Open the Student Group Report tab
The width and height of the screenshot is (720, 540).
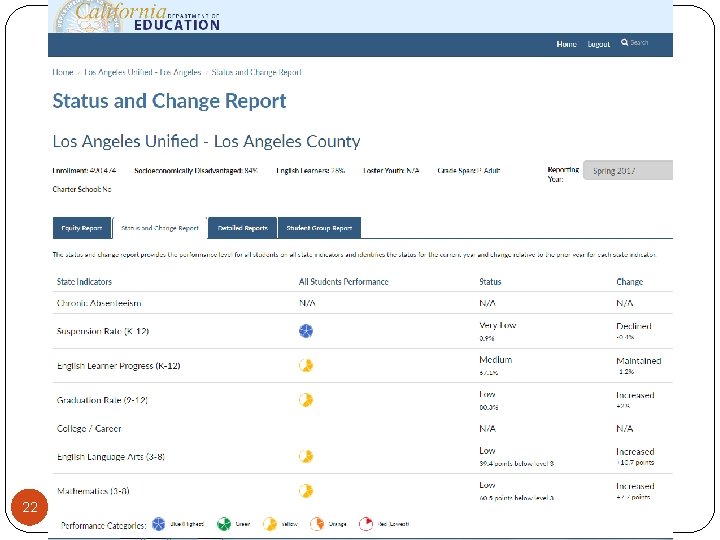[319, 228]
